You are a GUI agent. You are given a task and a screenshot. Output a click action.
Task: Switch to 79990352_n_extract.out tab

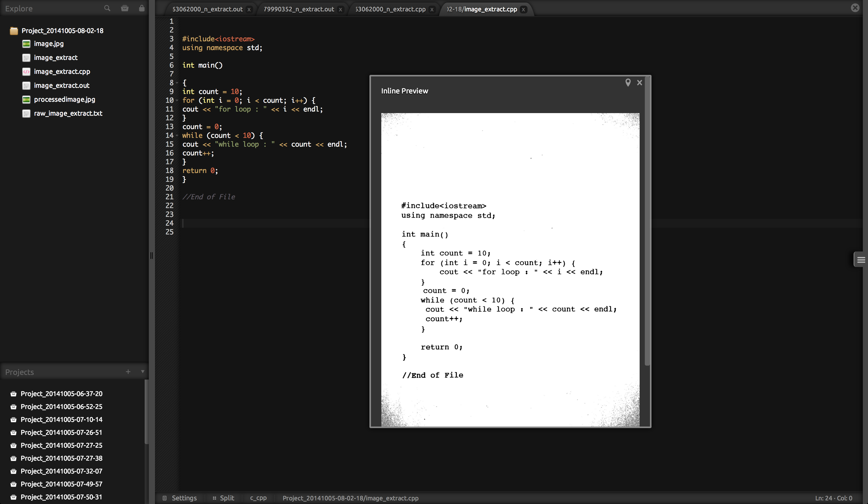click(299, 9)
